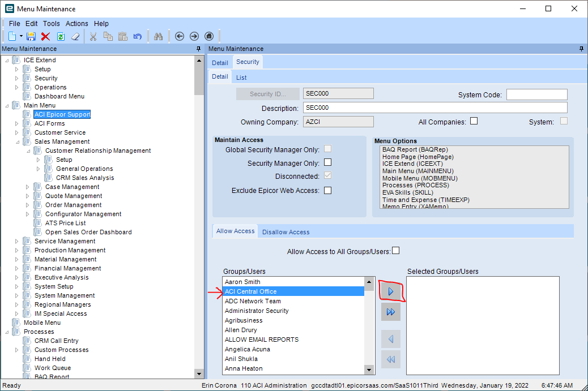The image size is (588, 391).
Task: Expand the Financial Management tree node
Action: (16, 269)
